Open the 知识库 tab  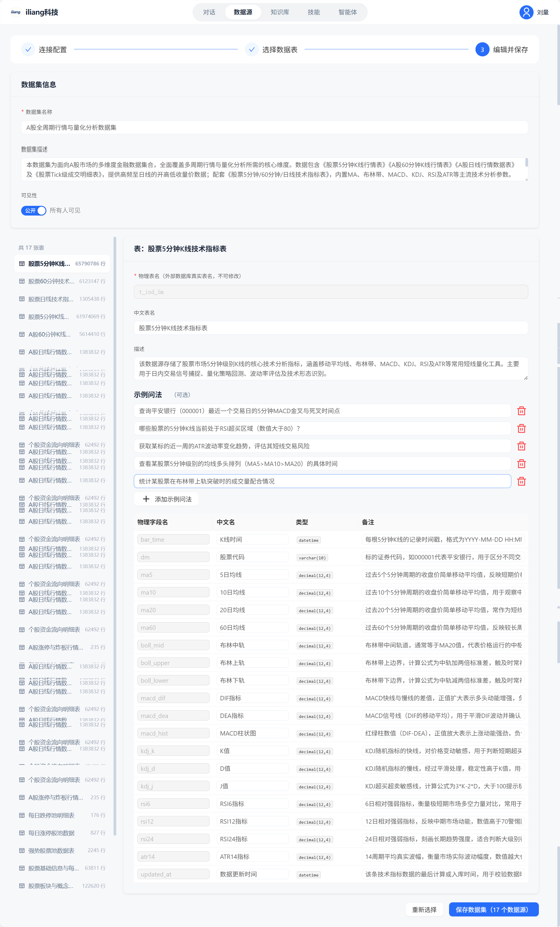point(280,12)
